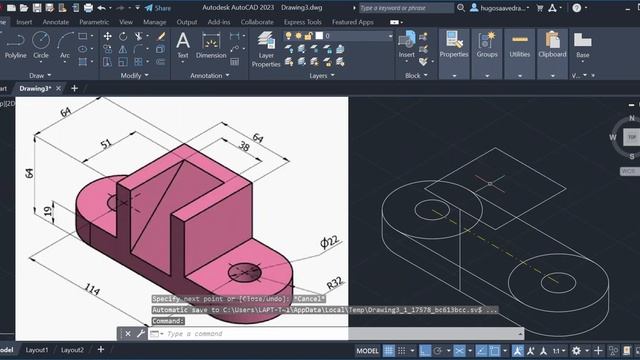Activate the Rectangular Array tool
The image size is (640, 360).
[x=138, y=62]
